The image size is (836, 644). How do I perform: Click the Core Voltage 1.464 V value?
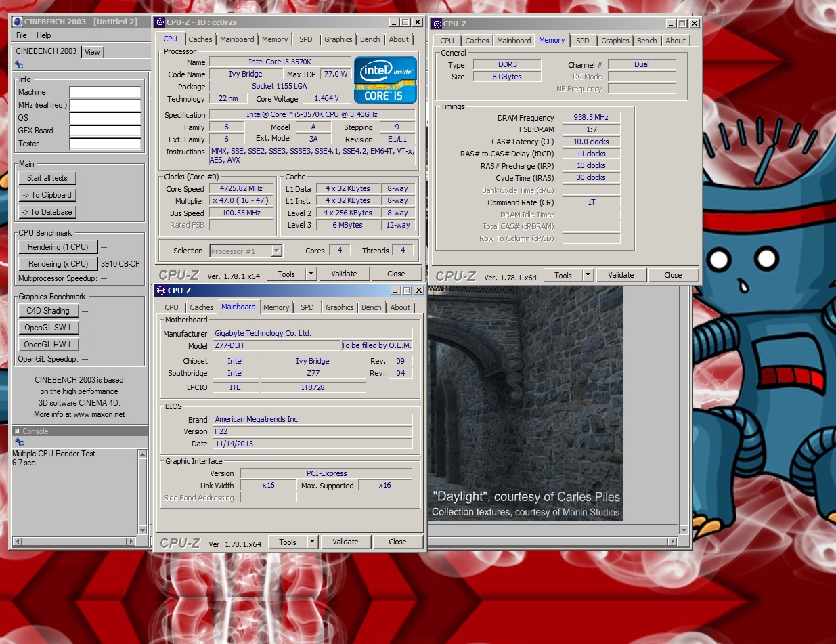(x=326, y=99)
